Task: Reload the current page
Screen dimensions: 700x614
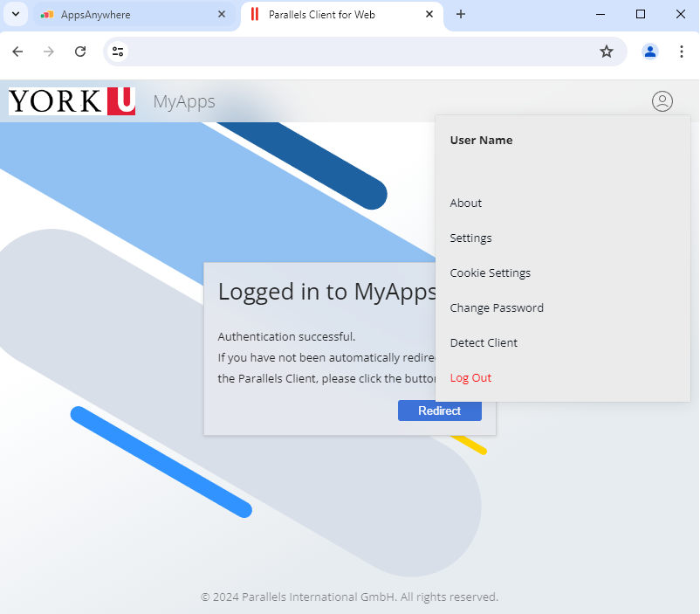Action: pyautogui.click(x=80, y=52)
